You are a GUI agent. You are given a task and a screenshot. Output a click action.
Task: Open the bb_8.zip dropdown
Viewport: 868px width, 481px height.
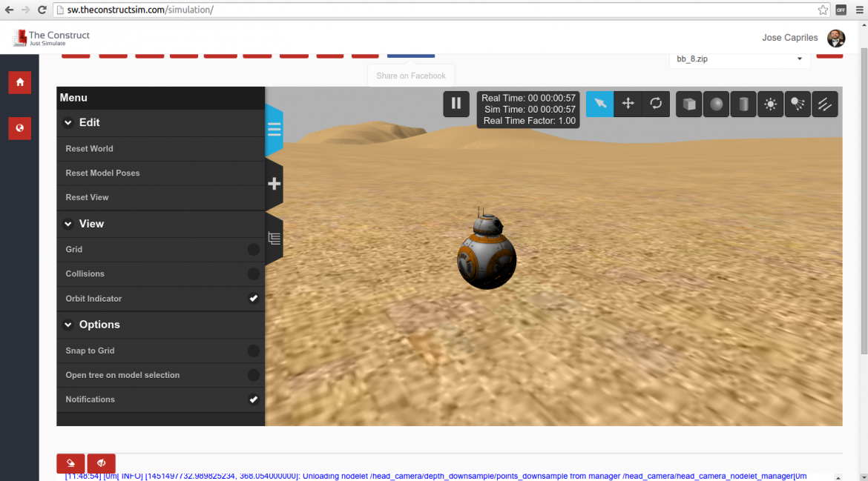coord(740,59)
